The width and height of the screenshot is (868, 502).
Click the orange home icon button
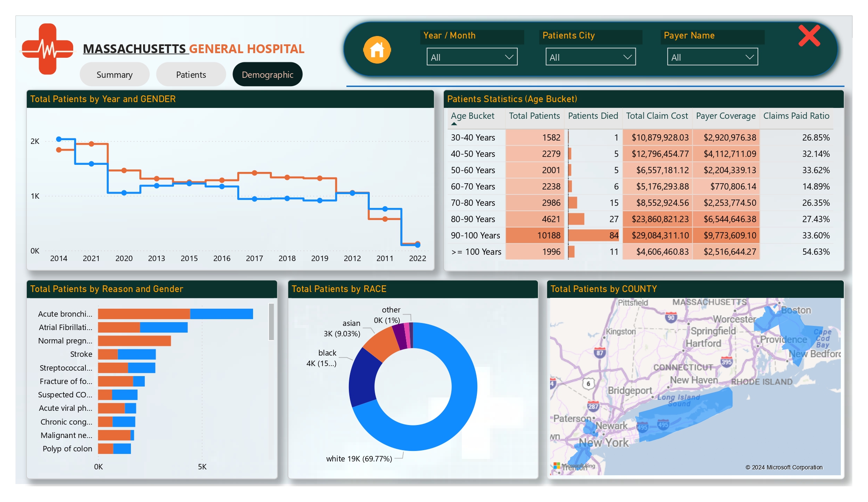(377, 50)
